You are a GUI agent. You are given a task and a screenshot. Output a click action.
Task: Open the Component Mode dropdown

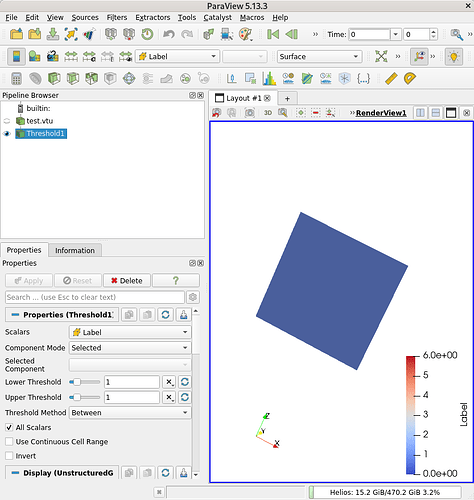click(x=130, y=348)
